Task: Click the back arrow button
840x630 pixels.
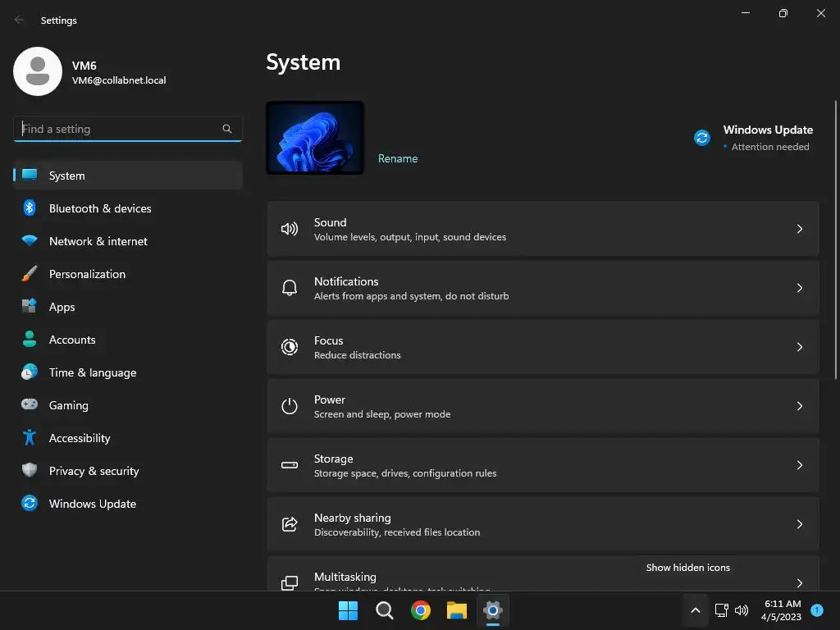Action: point(20,20)
